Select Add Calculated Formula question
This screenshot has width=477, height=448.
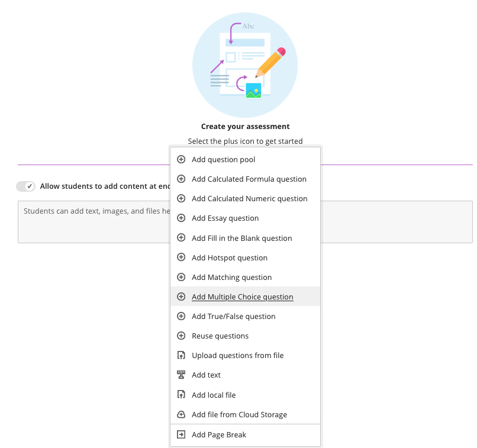[x=249, y=179]
